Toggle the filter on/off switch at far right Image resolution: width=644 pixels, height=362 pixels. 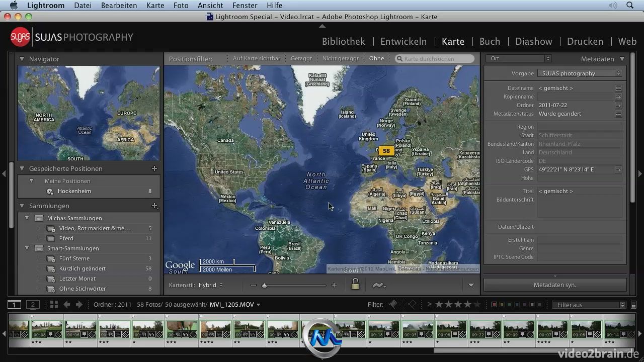pyautogui.click(x=634, y=304)
